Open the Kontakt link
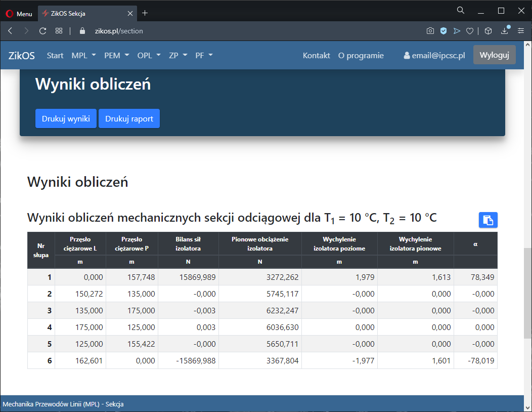 point(316,56)
